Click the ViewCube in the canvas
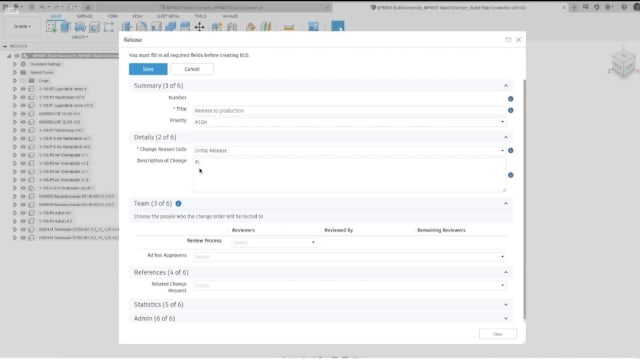This screenshot has width=640, height=363. coord(623,64)
